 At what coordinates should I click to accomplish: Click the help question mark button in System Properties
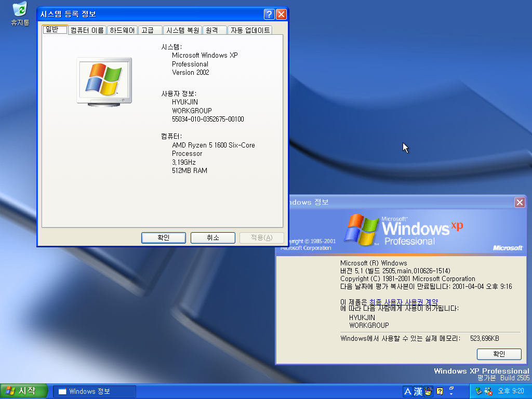(x=269, y=14)
